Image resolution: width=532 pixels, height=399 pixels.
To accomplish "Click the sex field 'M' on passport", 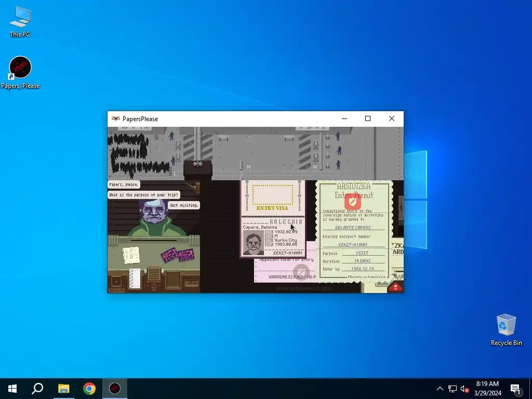I will click(276, 236).
